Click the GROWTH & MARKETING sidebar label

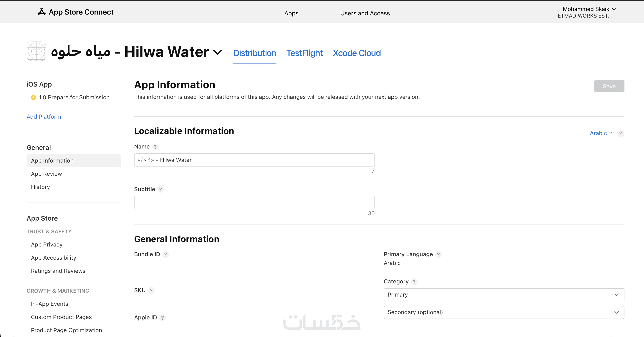tap(58, 291)
